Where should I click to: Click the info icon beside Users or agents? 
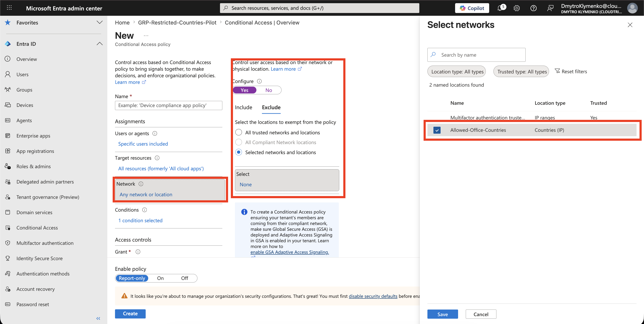155,133
